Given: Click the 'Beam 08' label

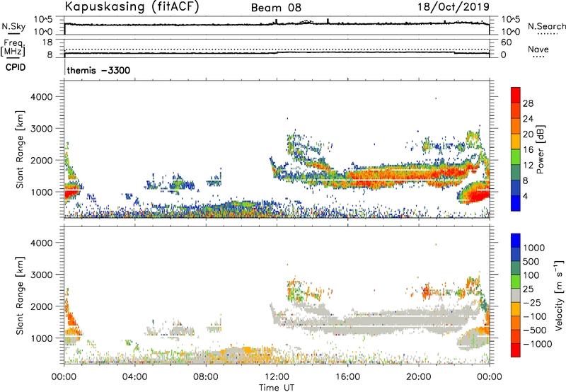Looking at the screenshot, I should tap(276, 8).
